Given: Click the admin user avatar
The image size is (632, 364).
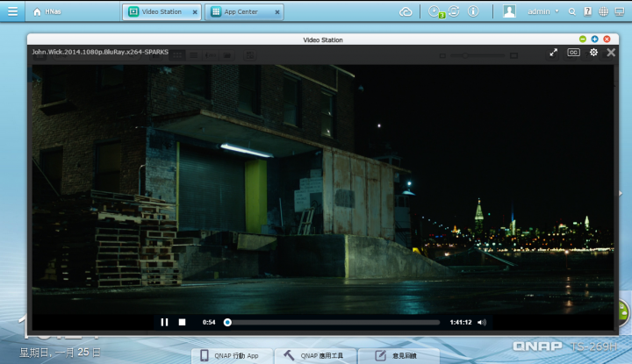Looking at the screenshot, I should coord(509,11).
